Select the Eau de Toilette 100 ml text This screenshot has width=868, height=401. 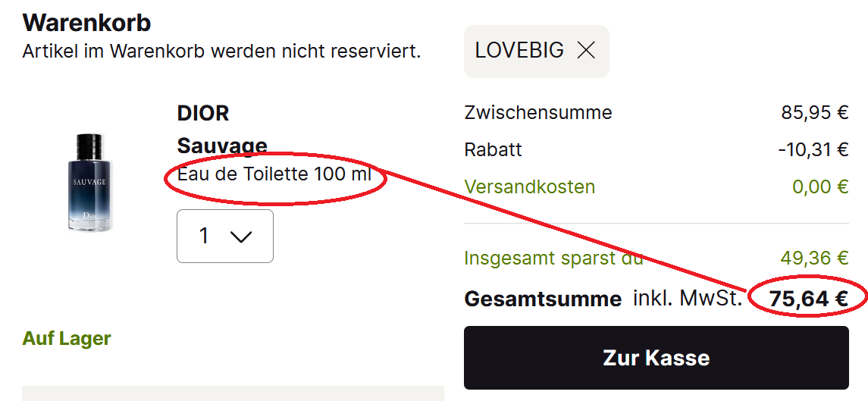coord(274,174)
